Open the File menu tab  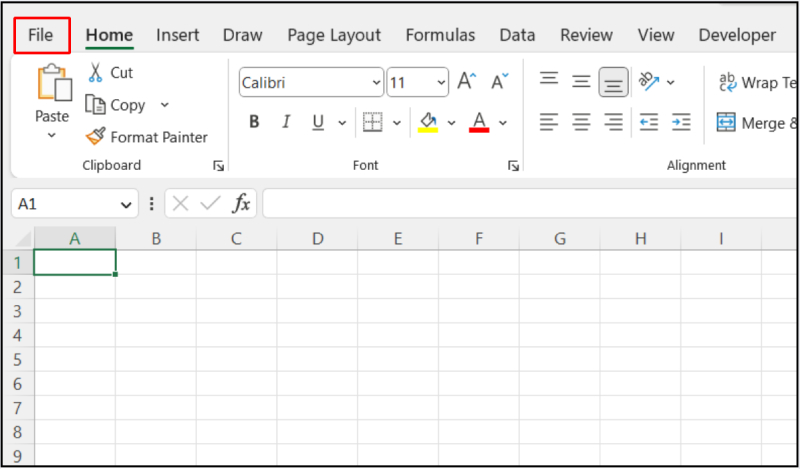tap(41, 35)
